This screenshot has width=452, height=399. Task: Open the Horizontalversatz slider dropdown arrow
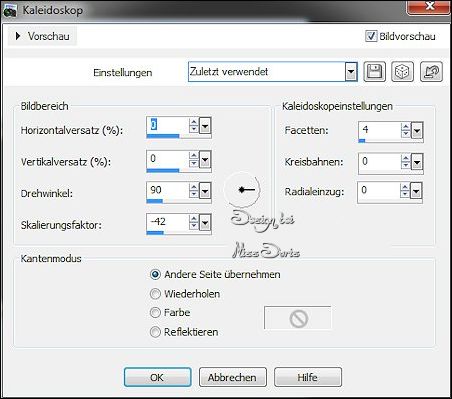(x=205, y=126)
